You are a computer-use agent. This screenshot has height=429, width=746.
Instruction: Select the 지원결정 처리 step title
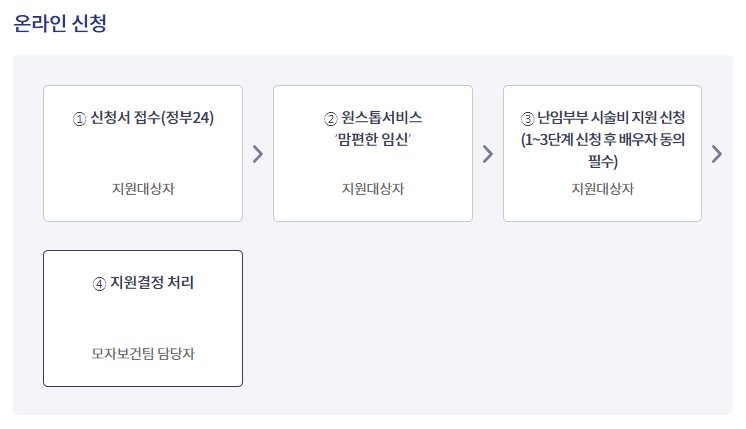pos(152,283)
